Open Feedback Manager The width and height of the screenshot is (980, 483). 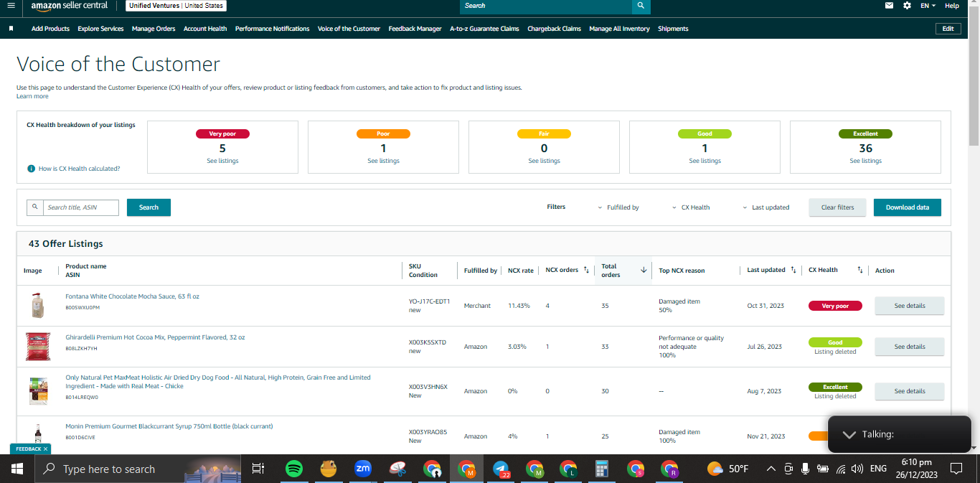(415, 29)
